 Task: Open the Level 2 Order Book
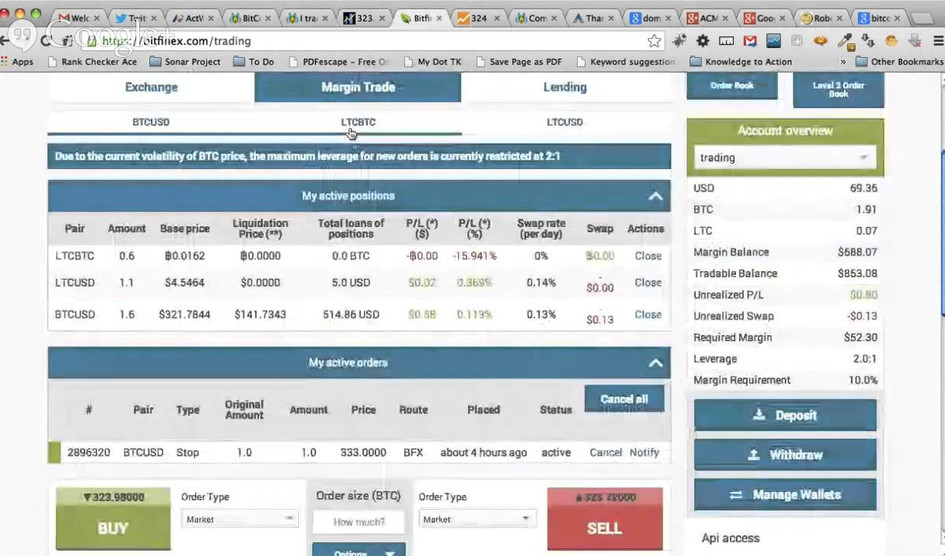(838, 90)
